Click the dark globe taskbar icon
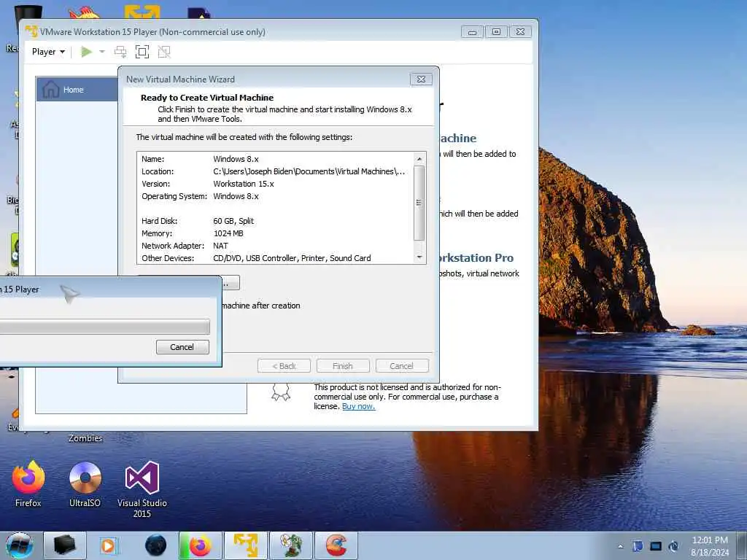The width and height of the screenshot is (747, 560). click(156, 545)
